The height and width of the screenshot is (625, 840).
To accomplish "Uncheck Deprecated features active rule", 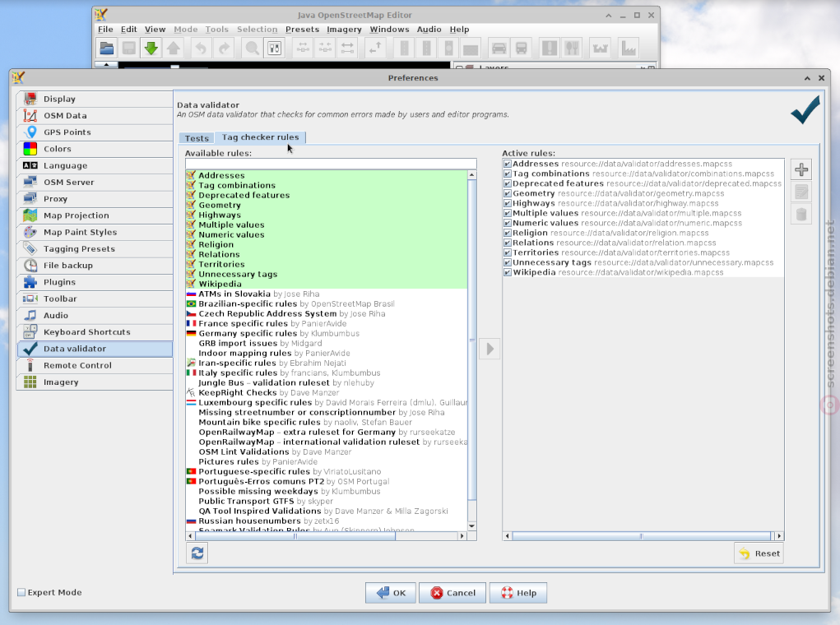I will click(x=508, y=183).
